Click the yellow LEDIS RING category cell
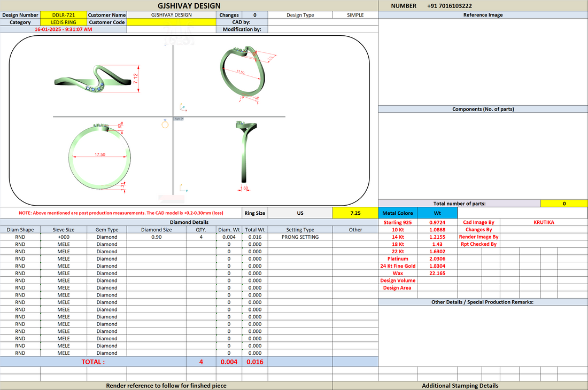588x390 pixels. (x=64, y=22)
